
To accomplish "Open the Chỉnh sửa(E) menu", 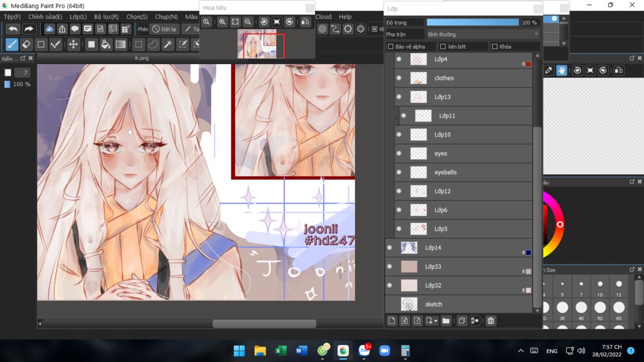I will [45, 17].
